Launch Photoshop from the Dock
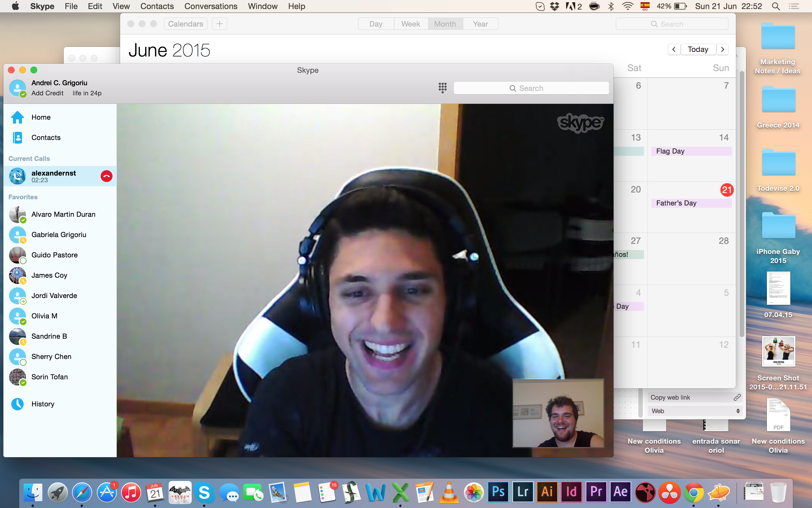This screenshot has width=812, height=508. click(498, 492)
